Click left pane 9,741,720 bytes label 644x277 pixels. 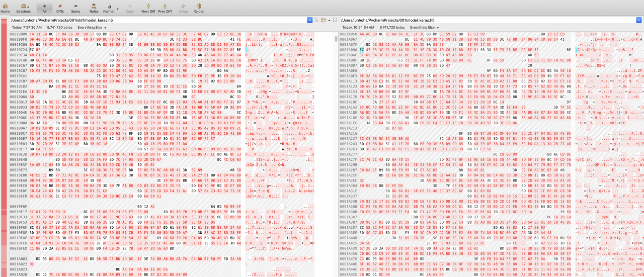point(60,27)
